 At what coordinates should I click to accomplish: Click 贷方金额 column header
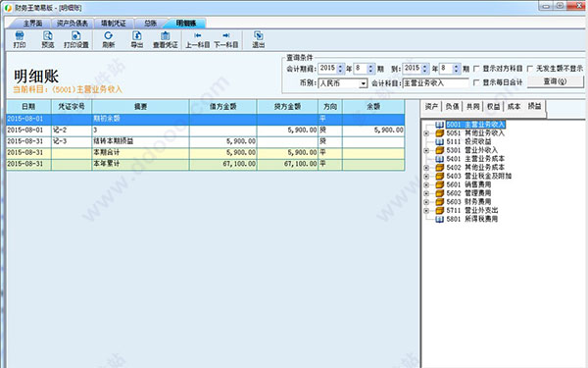point(287,107)
